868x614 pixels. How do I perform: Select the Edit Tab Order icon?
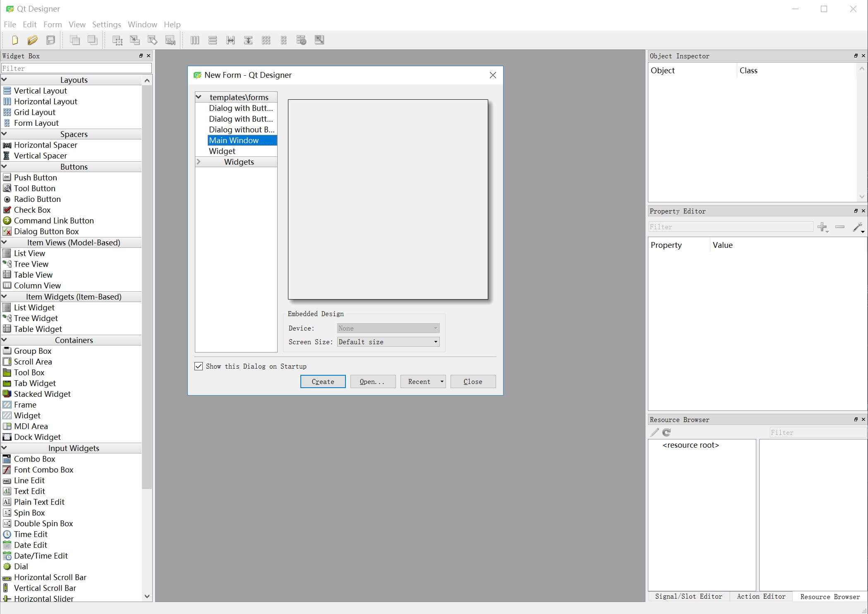170,40
